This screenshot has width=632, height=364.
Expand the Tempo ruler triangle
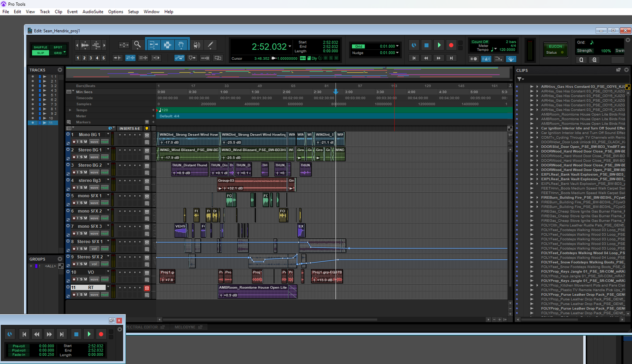click(70, 110)
